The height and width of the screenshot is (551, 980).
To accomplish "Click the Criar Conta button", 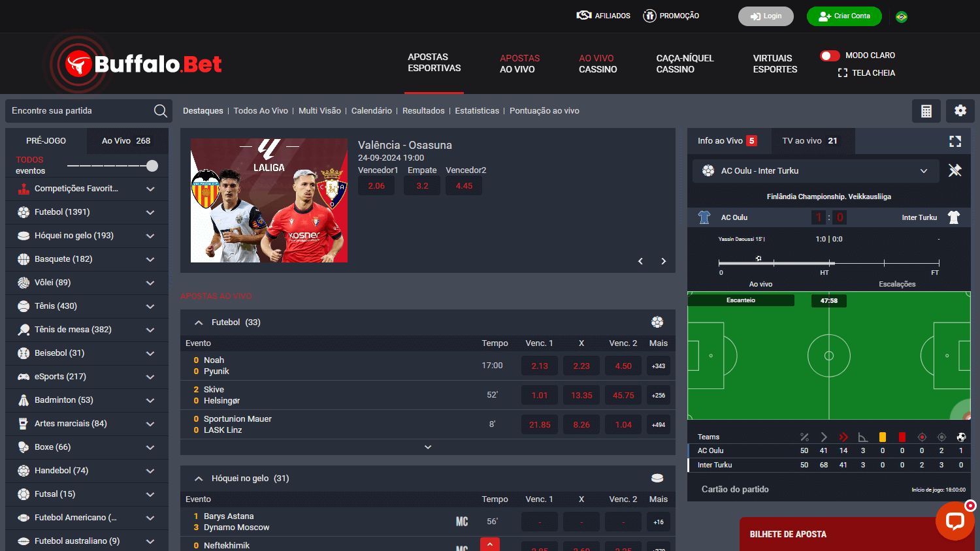I will coord(844,16).
